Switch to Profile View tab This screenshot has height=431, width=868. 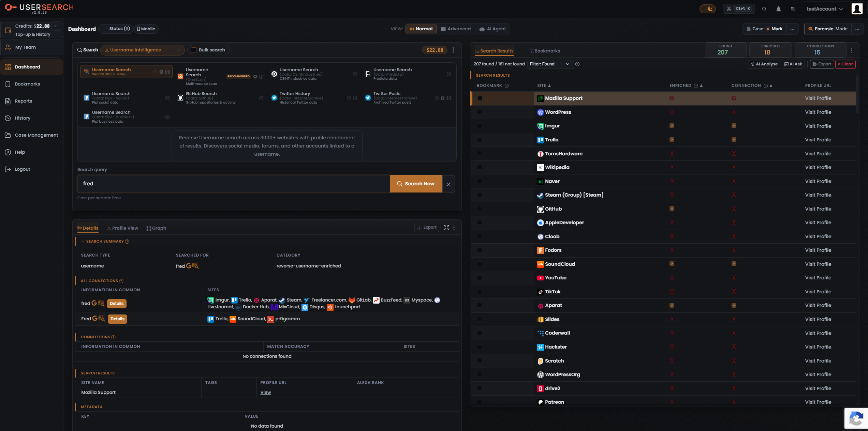click(123, 228)
